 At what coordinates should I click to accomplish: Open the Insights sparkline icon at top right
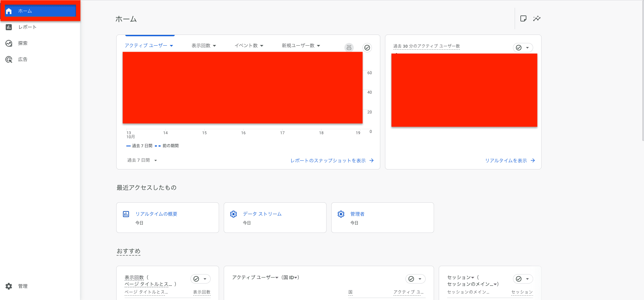click(x=537, y=18)
